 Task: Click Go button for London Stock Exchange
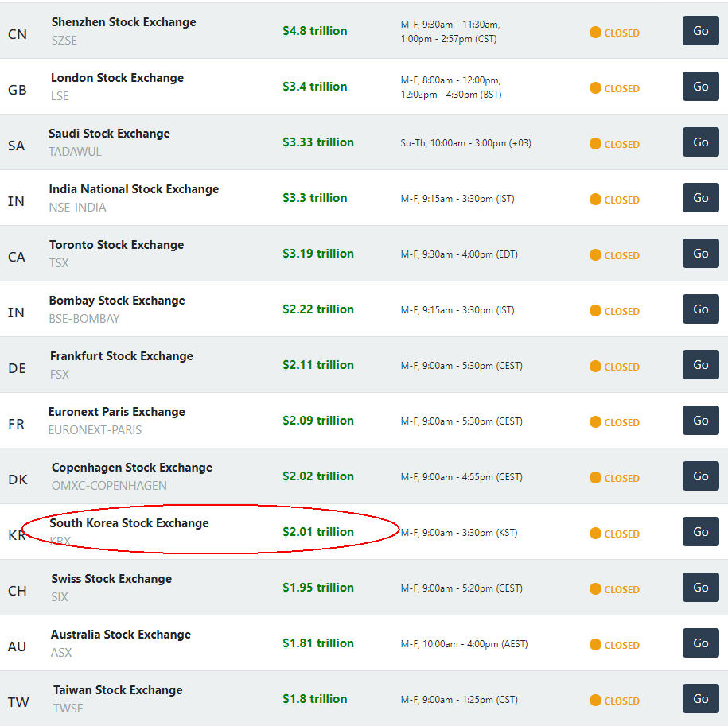point(700,87)
